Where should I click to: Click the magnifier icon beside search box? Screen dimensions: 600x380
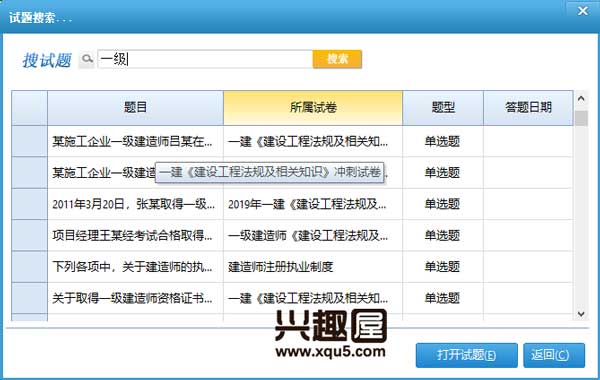click(x=86, y=59)
